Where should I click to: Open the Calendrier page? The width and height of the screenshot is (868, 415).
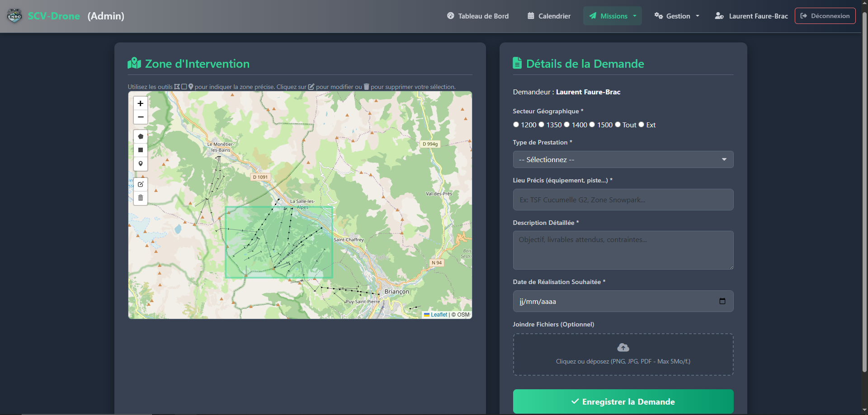coord(549,16)
